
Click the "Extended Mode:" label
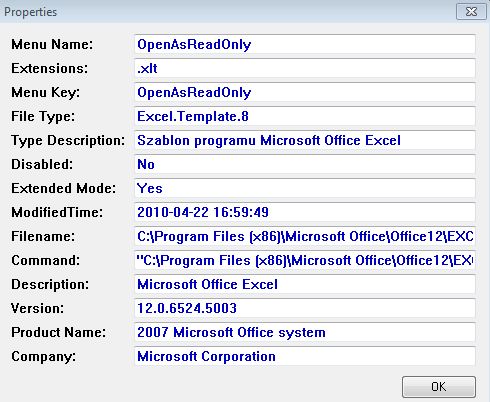(64, 188)
